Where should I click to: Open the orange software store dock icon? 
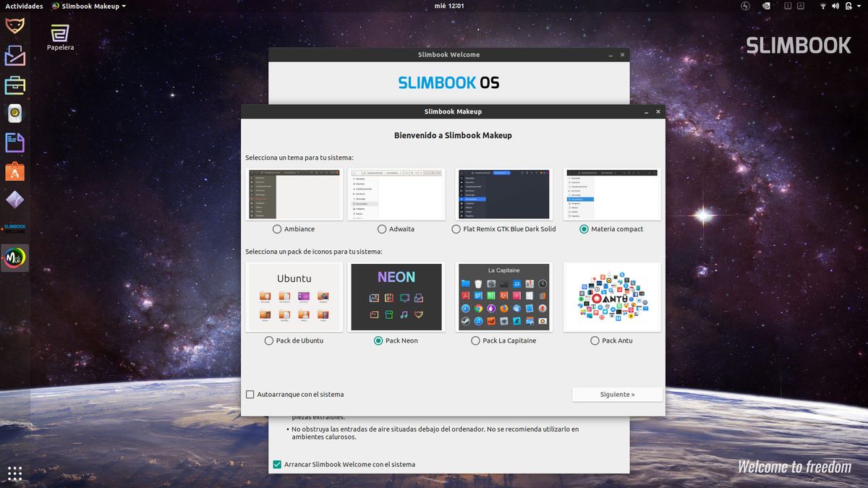(x=14, y=171)
